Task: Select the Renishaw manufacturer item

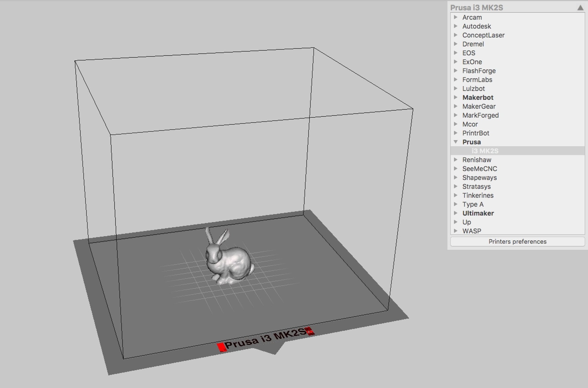Action: coord(477,160)
